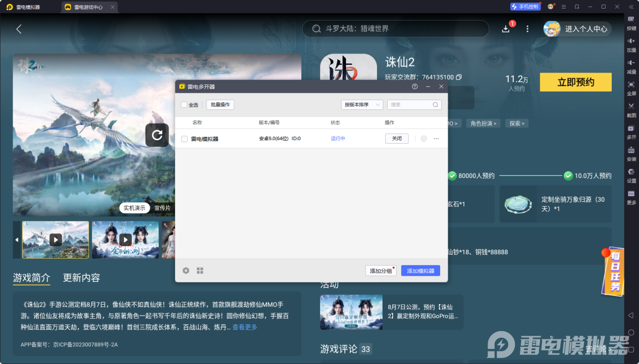Viewport: 639px width, 364px height.
Task: Click 关闭 to stop 雷电模拟器
Action: click(x=397, y=139)
